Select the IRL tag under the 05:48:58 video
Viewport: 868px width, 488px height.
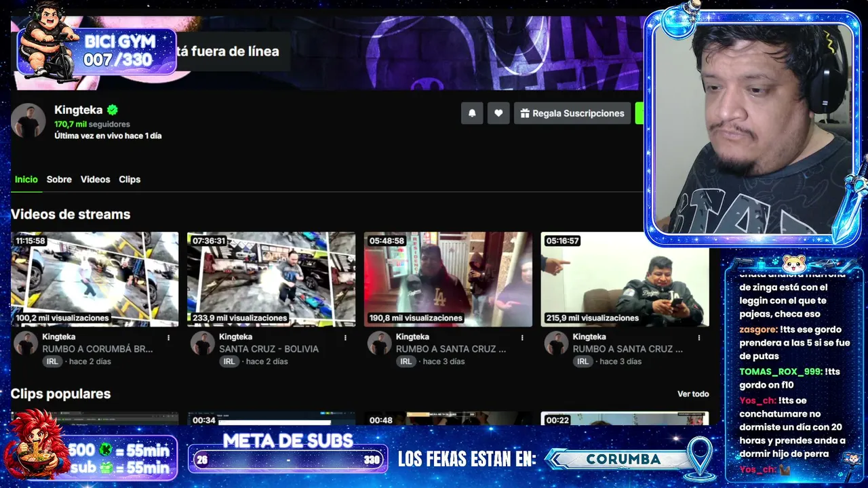pyautogui.click(x=406, y=361)
